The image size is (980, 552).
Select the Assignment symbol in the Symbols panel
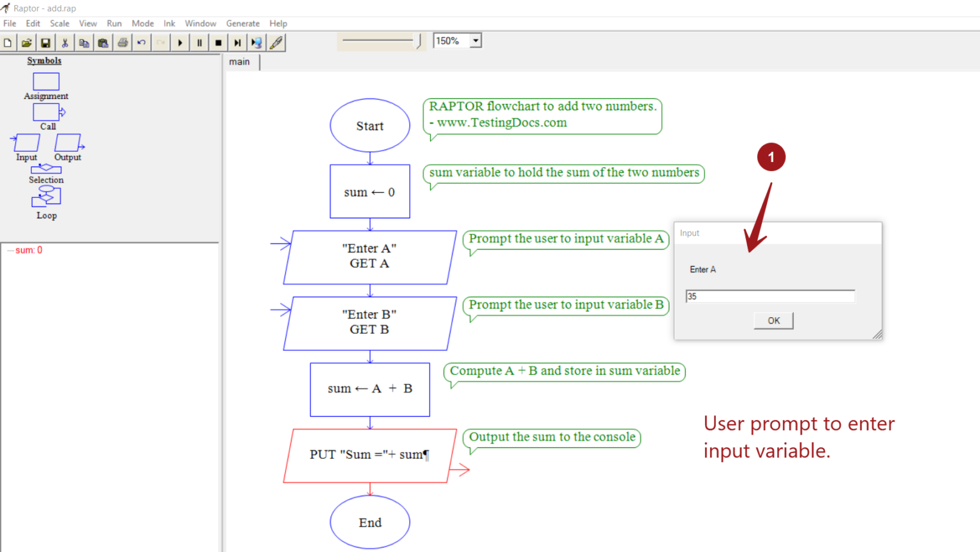46,82
